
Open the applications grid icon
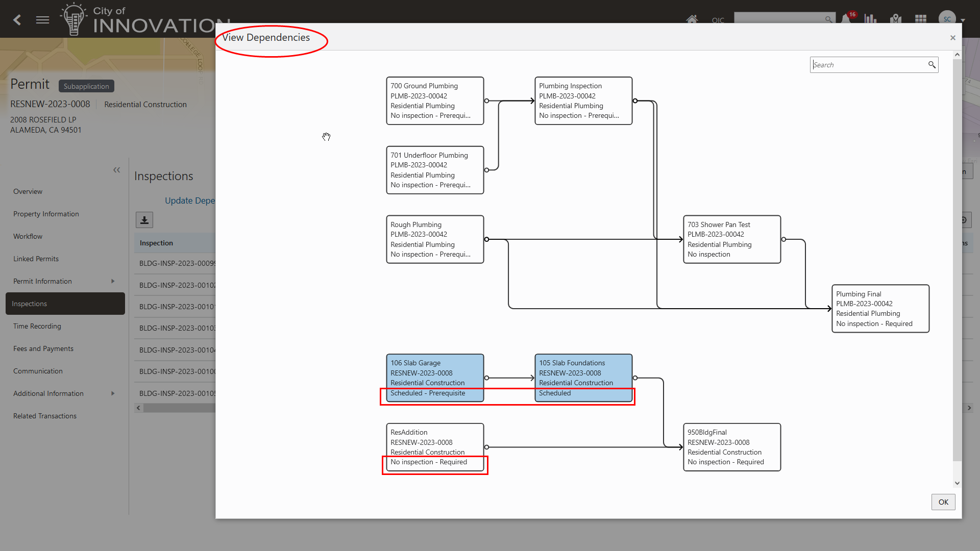pos(921,19)
